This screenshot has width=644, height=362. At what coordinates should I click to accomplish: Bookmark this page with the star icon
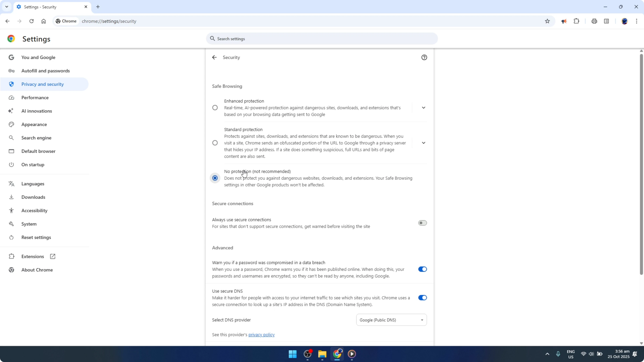point(547,21)
